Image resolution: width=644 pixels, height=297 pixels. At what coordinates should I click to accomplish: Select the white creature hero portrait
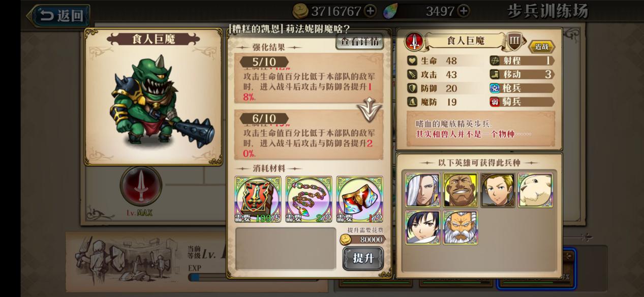(535, 190)
